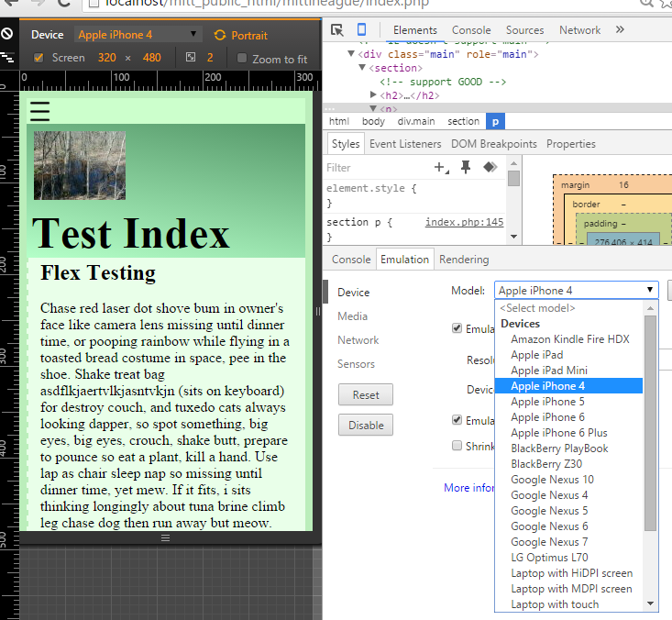This screenshot has height=620, width=672.
Task: Collapse the section element node
Action: click(364, 68)
